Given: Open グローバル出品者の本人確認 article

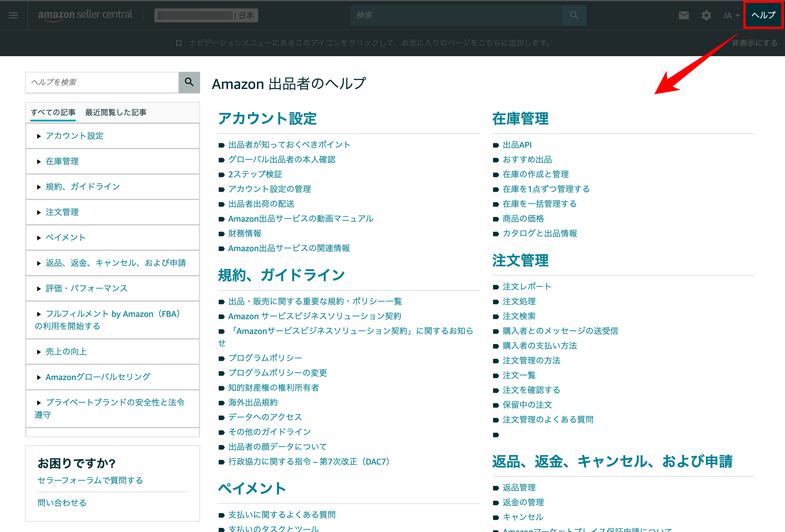Looking at the screenshot, I should tap(282, 159).
